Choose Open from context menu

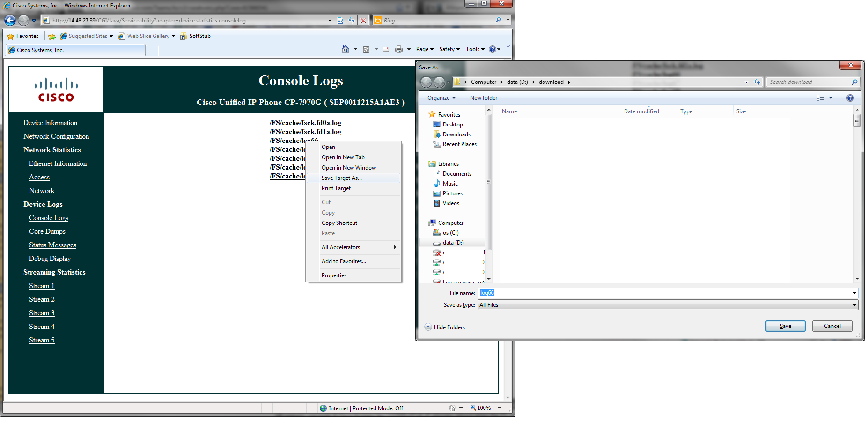click(x=353, y=147)
